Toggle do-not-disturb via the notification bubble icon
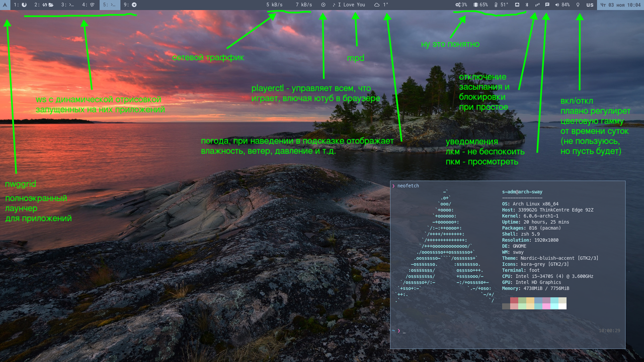The image size is (644, 362). coord(547,5)
